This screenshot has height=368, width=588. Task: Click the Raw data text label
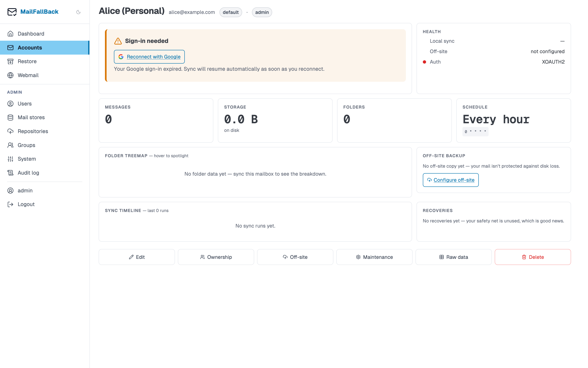pos(457,257)
